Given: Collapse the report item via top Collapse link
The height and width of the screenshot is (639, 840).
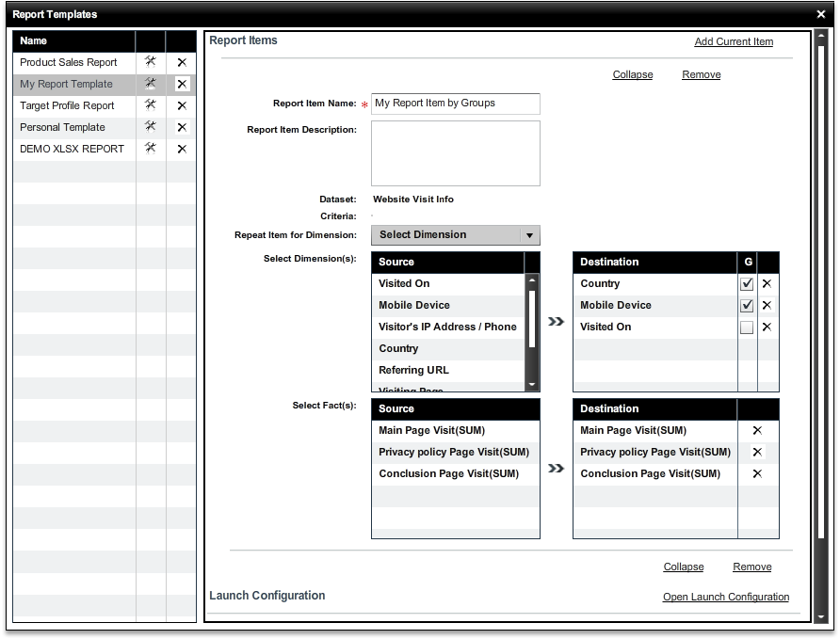Looking at the screenshot, I should [632, 74].
